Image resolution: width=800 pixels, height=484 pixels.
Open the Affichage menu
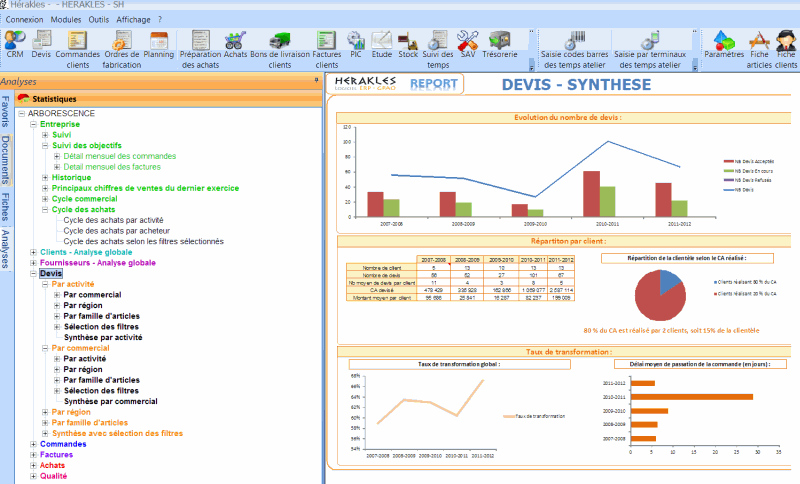pos(133,19)
